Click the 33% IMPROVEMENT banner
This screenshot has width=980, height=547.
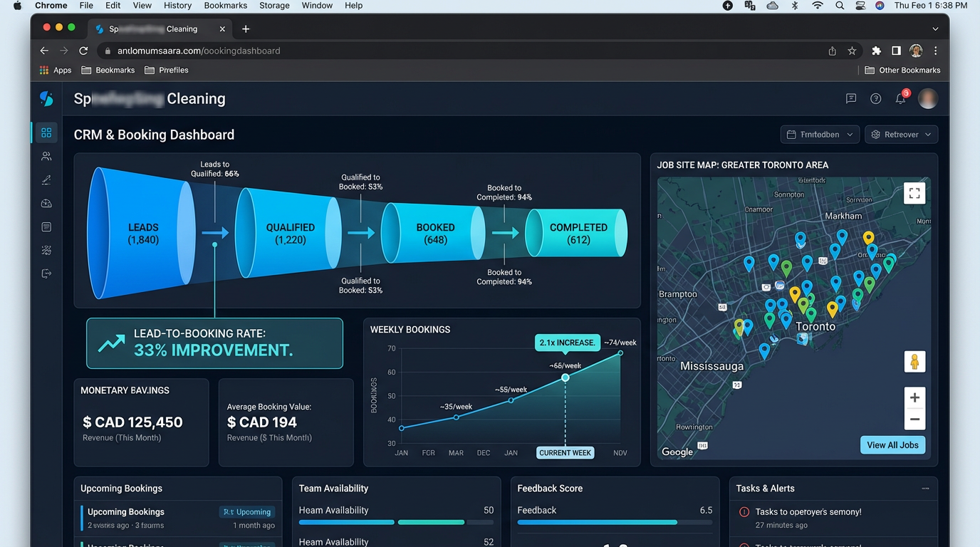click(214, 343)
